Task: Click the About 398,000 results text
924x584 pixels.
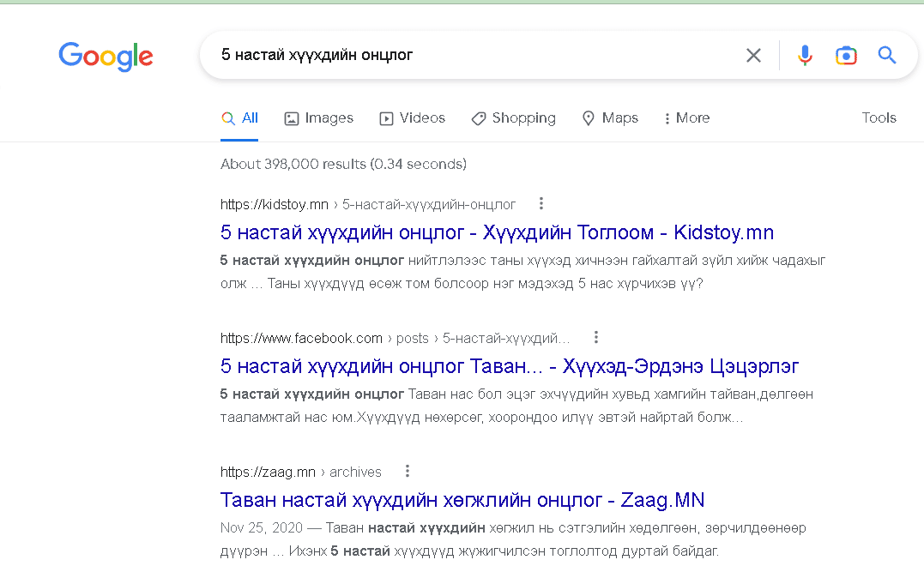Action: 343,164
